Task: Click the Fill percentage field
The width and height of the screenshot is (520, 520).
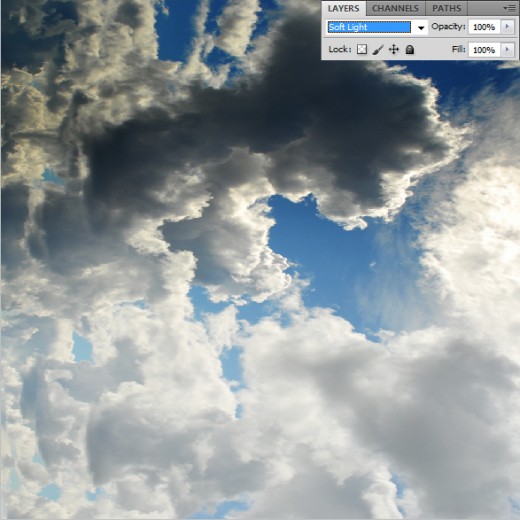Action: pos(484,50)
